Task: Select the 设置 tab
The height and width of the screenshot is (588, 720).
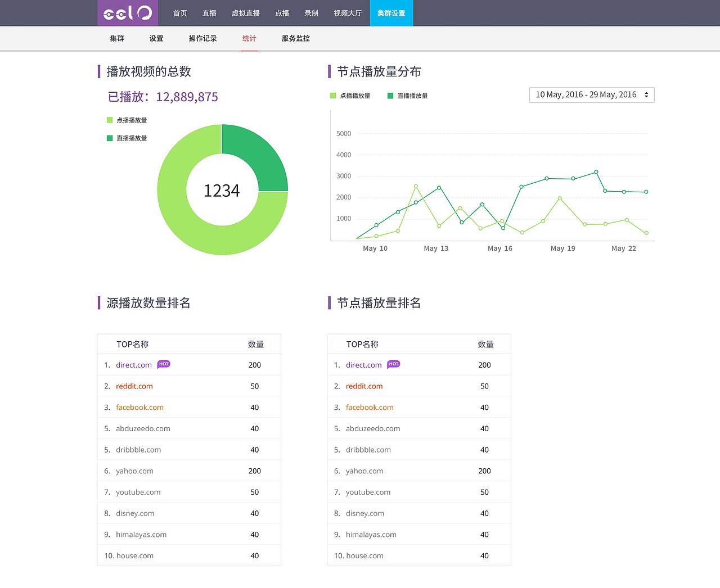Action: pyautogui.click(x=156, y=38)
